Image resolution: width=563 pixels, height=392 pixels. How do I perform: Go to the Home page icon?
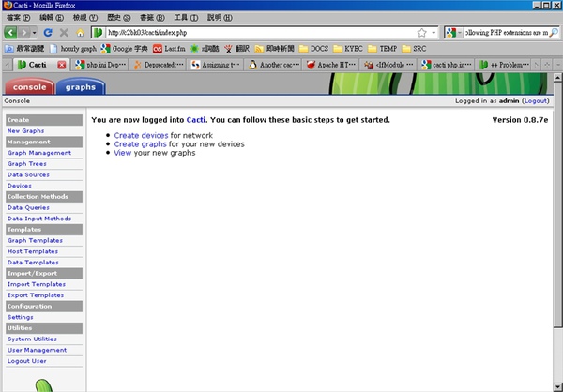80,33
